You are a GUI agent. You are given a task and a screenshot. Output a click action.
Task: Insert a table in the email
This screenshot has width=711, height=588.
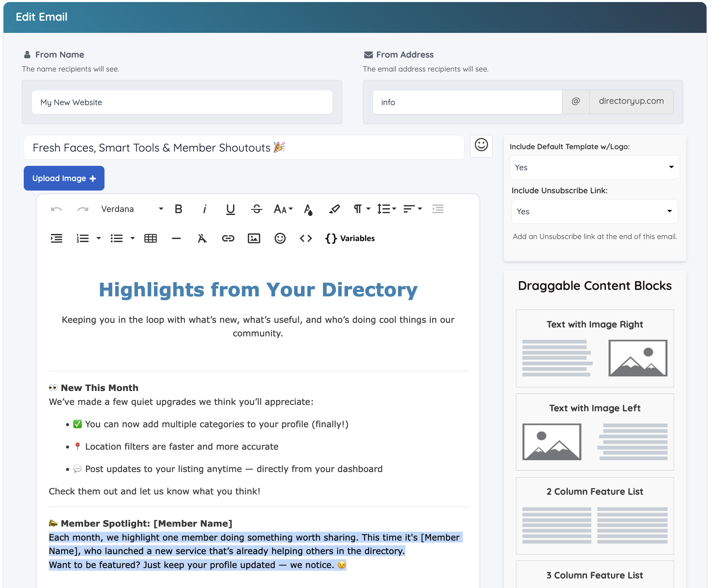(150, 238)
